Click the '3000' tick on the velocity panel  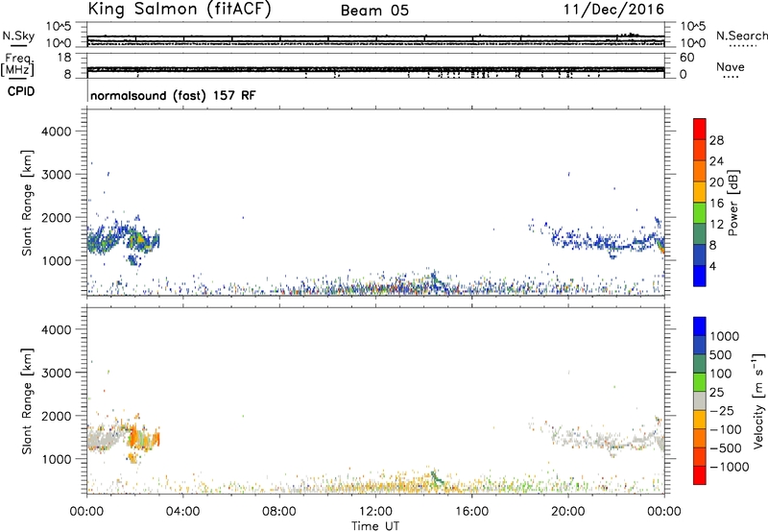point(56,373)
